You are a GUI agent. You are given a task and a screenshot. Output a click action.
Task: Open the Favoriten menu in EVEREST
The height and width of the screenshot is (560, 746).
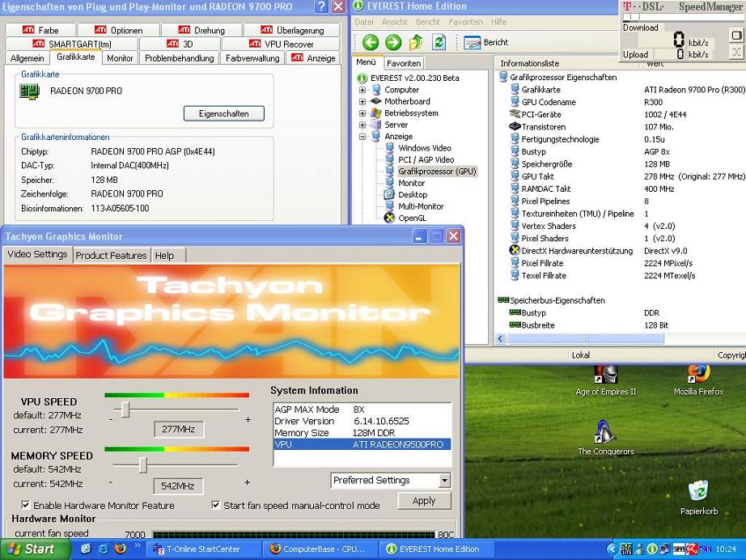pos(465,22)
